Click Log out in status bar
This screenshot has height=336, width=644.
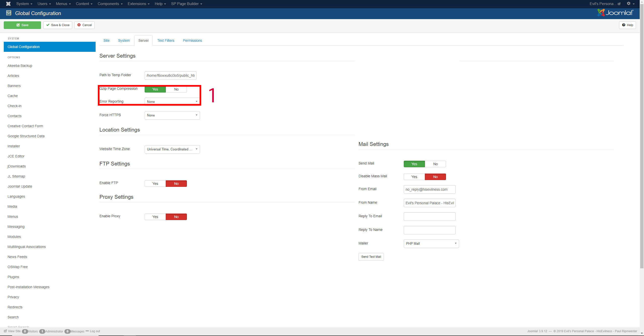click(x=93, y=331)
